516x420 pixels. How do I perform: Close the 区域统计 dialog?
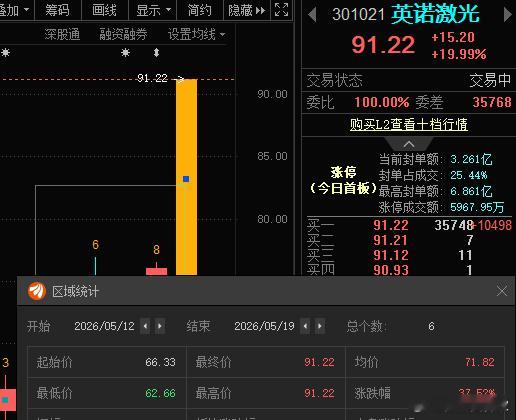point(502,291)
